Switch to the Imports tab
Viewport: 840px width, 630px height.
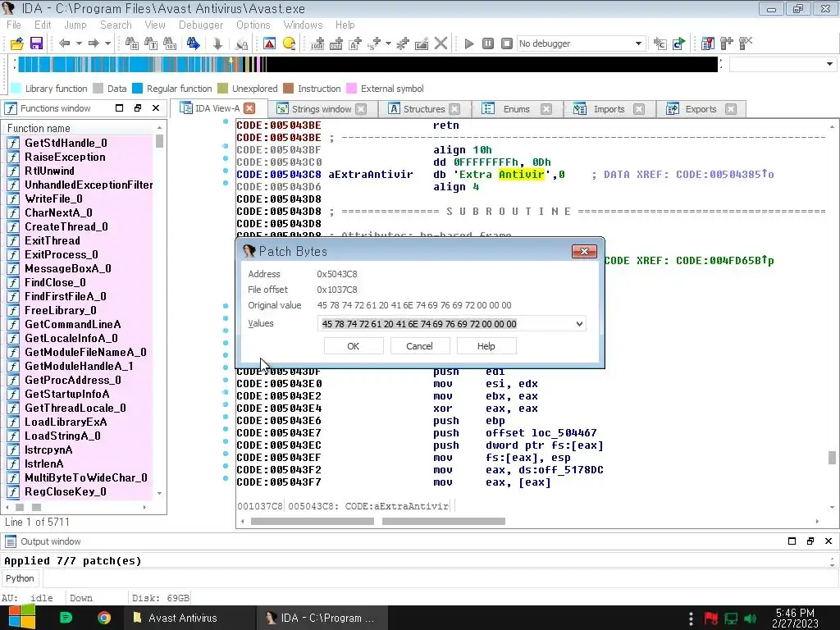(609, 109)
